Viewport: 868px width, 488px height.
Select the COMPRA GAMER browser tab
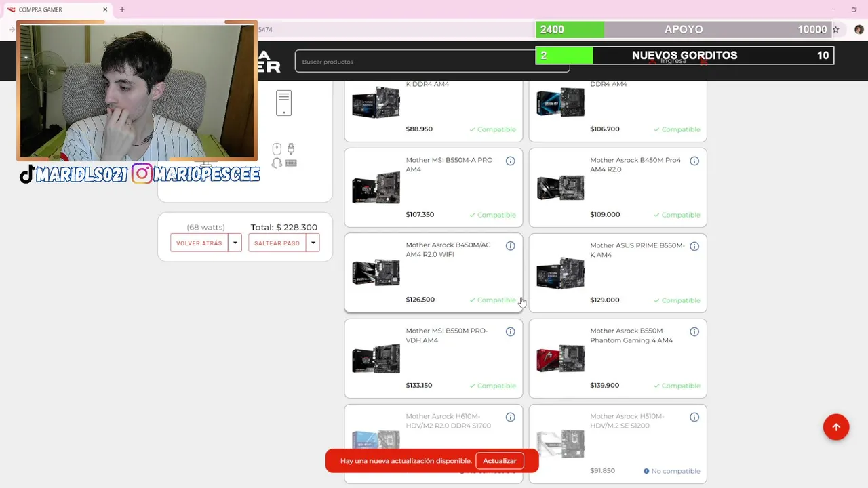click(x=58, y=9)
